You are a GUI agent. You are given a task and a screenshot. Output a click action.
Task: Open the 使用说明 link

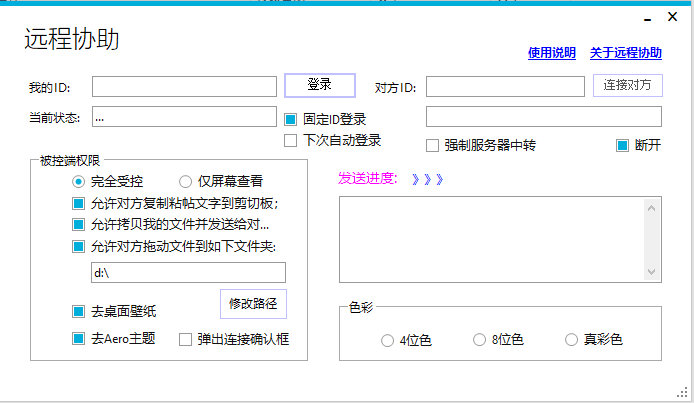[551, 53]
